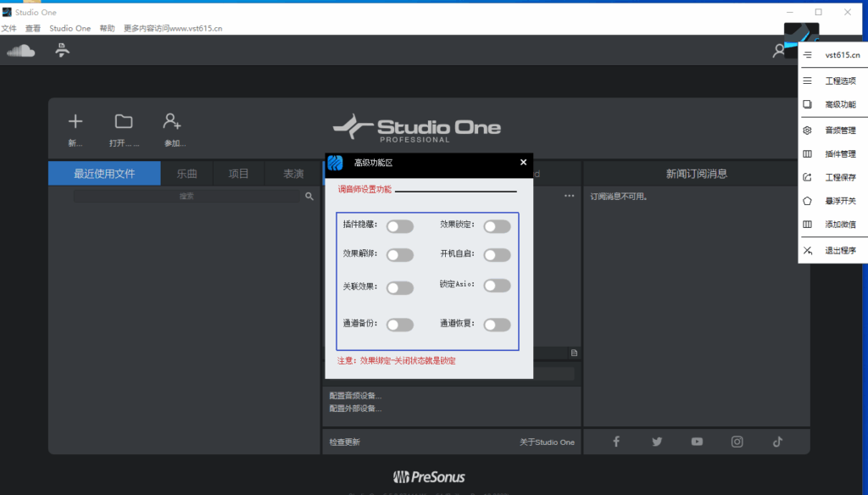Turn on the 锁定Asio switch

click(498, 285)
